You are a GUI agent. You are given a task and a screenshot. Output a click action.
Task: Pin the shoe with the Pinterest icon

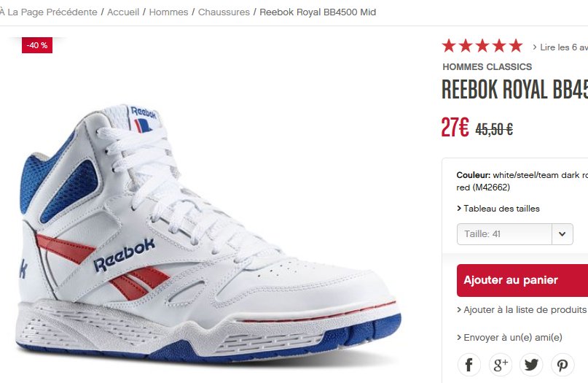562,365
